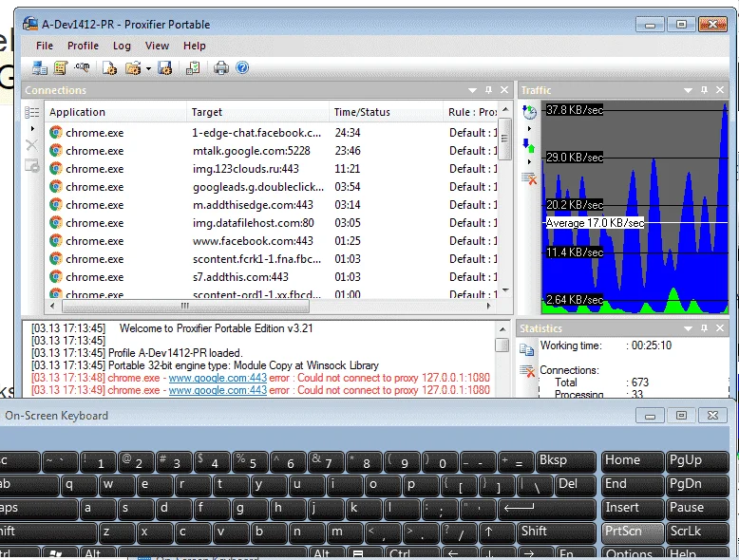This screenshot has width=739, height=560.
Task: Open Name Resolution (.com) toolbar icon
Action: point(82,67)
